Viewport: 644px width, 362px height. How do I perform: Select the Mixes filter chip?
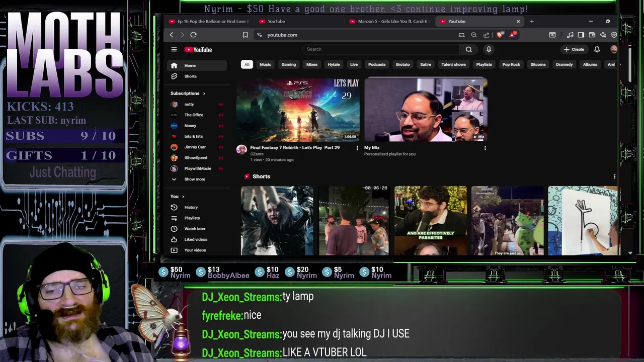tap(312, 64)
